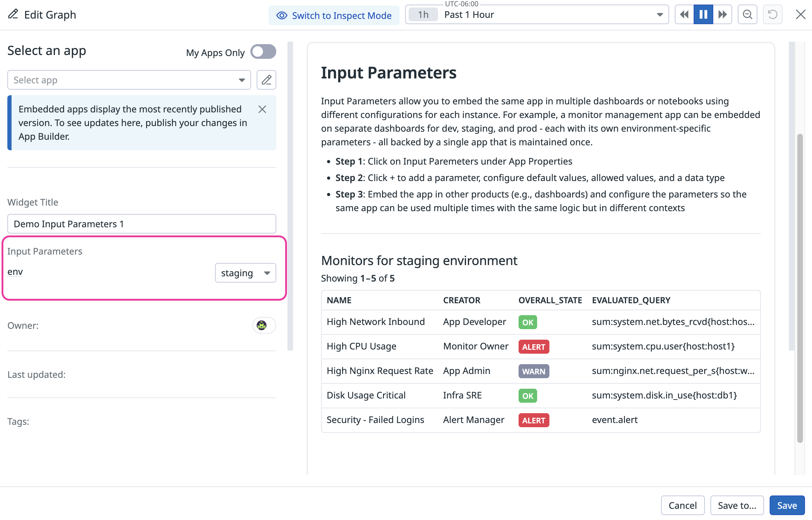
Task: Toggle the My Apps Only switch
Action: pyautogui.click(x=263, y=52)
